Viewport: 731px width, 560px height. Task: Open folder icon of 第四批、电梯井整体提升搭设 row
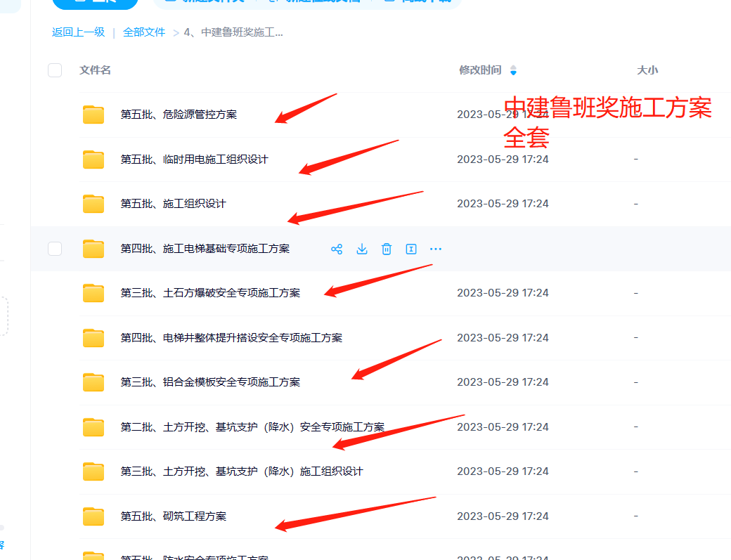[93, 338]
